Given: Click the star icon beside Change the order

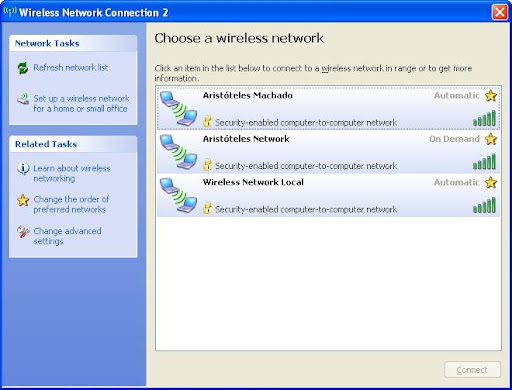Looking at the screenshot, I should coord(23,200).
